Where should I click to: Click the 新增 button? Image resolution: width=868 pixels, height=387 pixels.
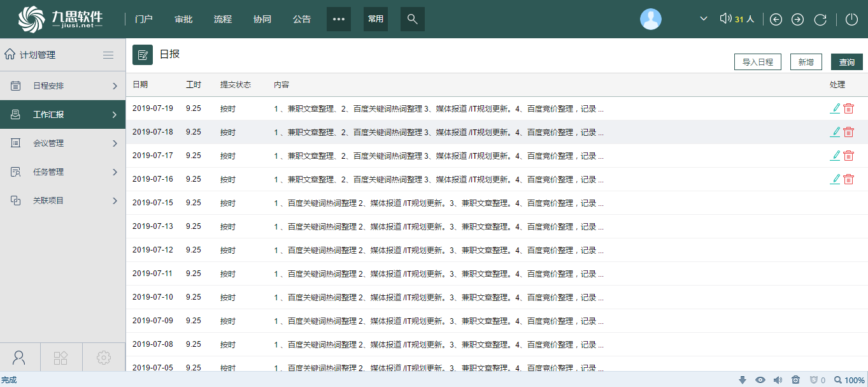pyautogui.click(x=806, y=62)
